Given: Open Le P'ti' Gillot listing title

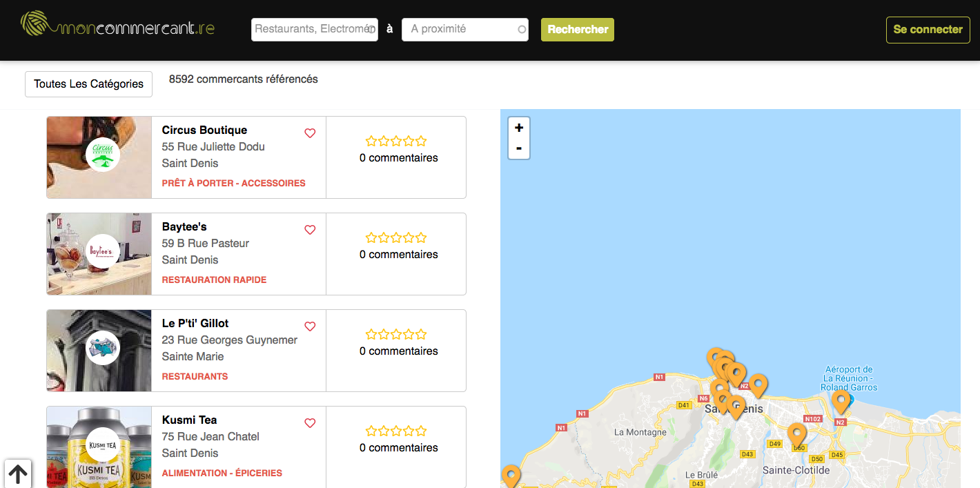Looking at the screenshot, I should point(195,323).
